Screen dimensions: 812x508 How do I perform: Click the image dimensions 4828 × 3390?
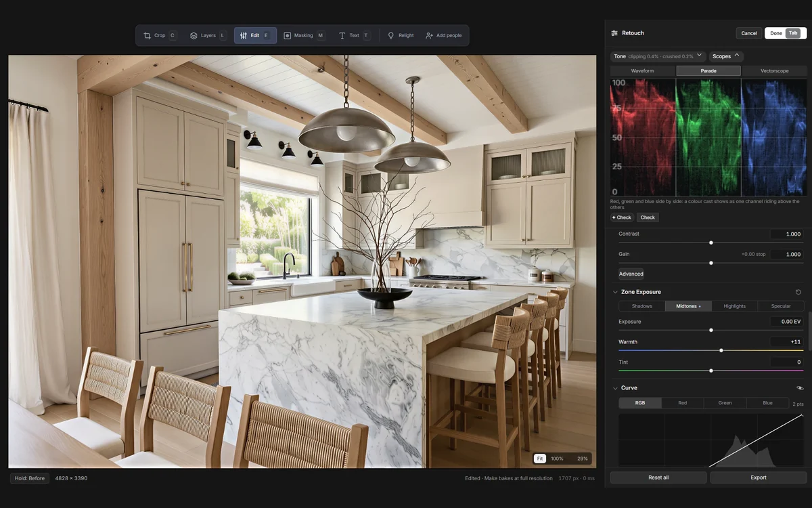71,478
